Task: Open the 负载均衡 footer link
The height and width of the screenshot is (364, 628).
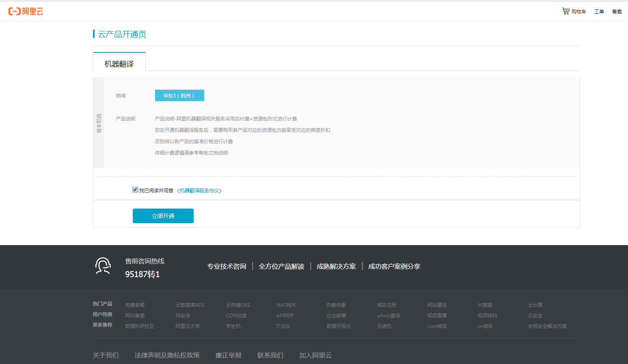Action: click(337, 305)
